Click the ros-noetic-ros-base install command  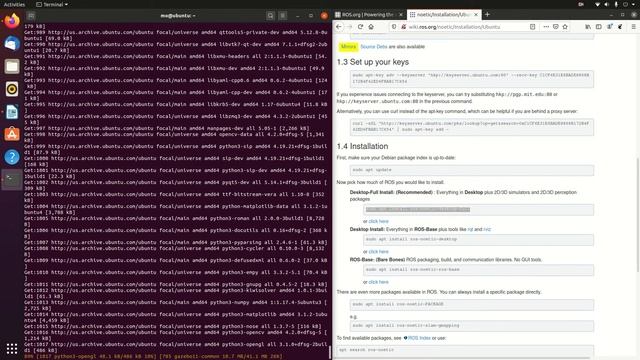point(478,270)
